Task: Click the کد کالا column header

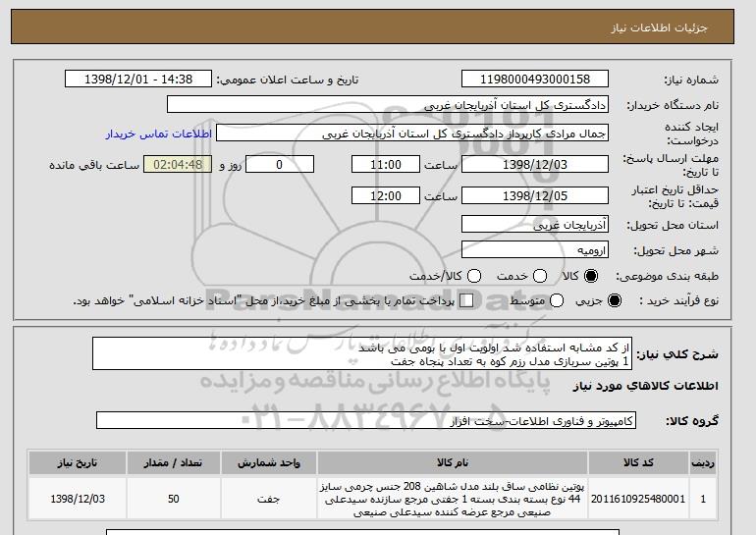Action: (x=638, y=462)
